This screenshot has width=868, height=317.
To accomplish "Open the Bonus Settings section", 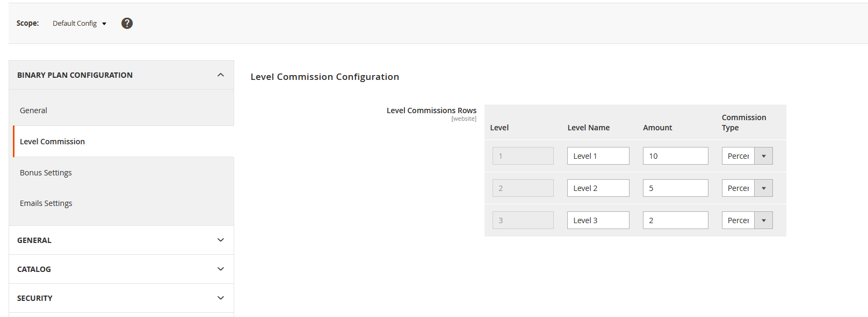I will pyautogui.click(x=46, y=172).
